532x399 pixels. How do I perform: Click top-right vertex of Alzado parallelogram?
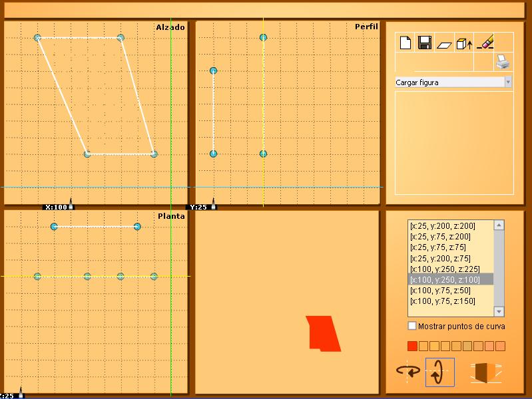click(121, 38)
